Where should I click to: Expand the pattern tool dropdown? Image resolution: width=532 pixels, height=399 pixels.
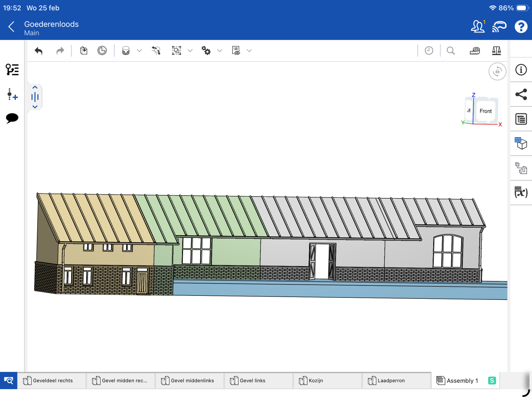pos(190,51)
